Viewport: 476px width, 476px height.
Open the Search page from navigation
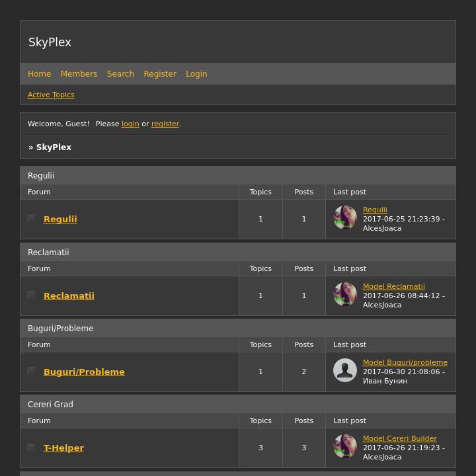pos(120,74)
